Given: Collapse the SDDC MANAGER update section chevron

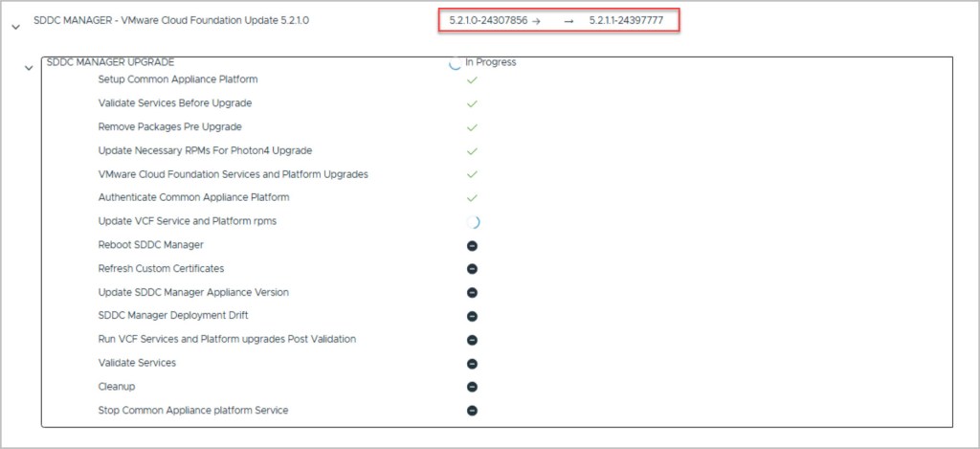Looking at the screenshot, I should [15, 28].
